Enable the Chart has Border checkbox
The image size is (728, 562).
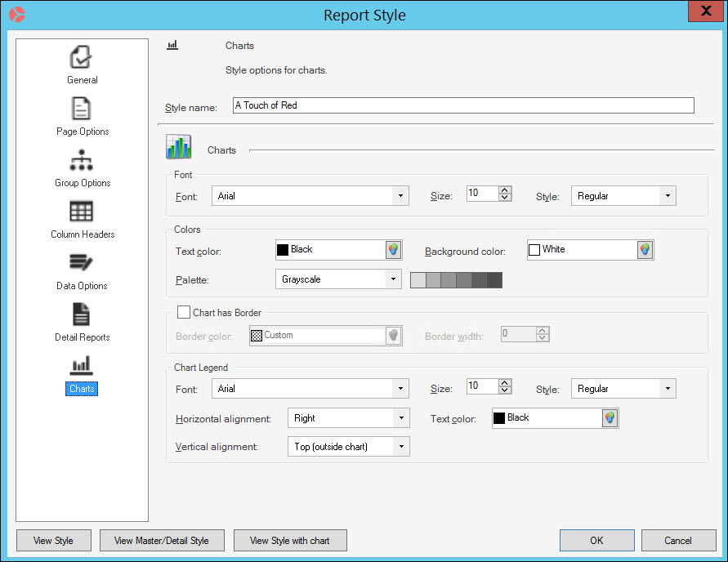184,312
